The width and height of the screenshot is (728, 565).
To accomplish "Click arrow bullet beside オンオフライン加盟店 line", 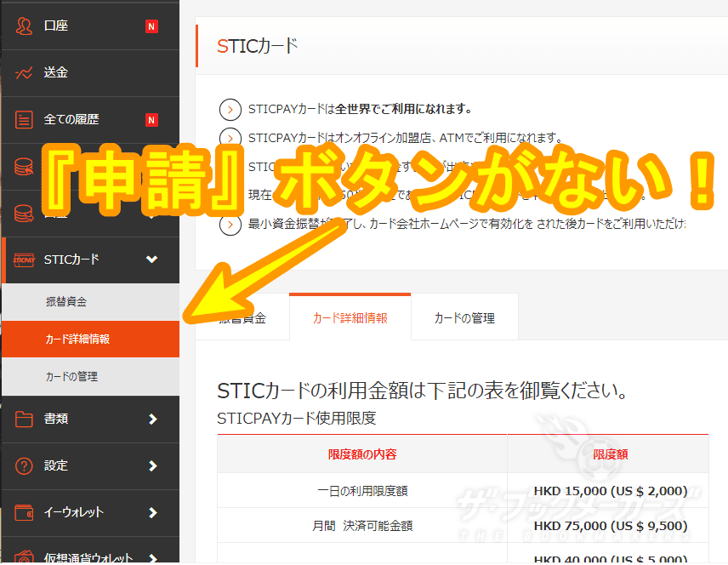I will [x=230, y=137].
